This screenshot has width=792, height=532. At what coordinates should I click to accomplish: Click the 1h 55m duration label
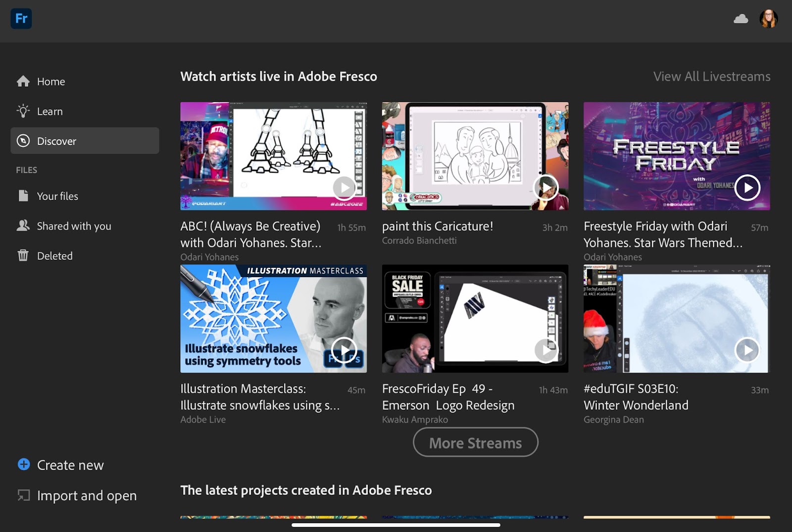[x=351, y=228]
